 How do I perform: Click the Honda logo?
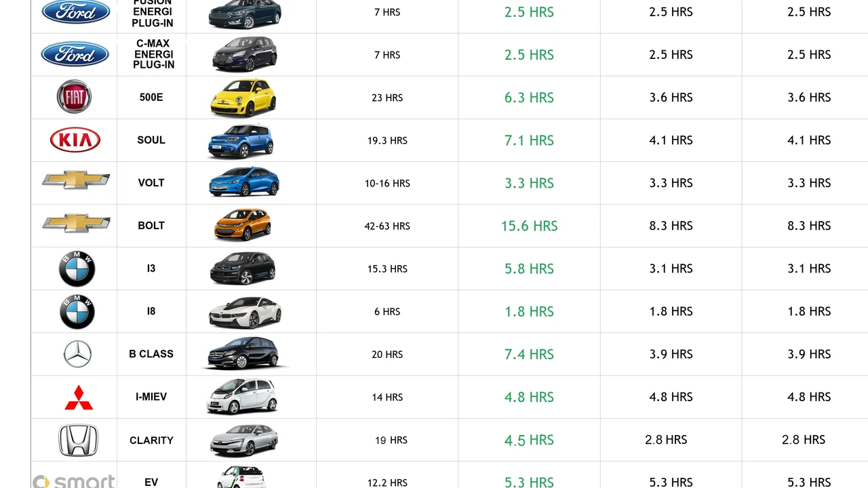pyautogui.click(x=78, y=441)
